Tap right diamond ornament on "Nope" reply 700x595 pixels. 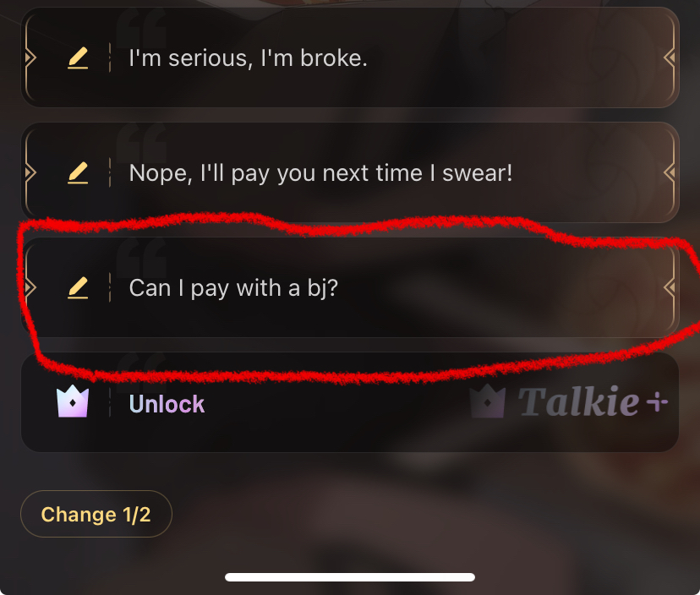(x=669, y=172)
